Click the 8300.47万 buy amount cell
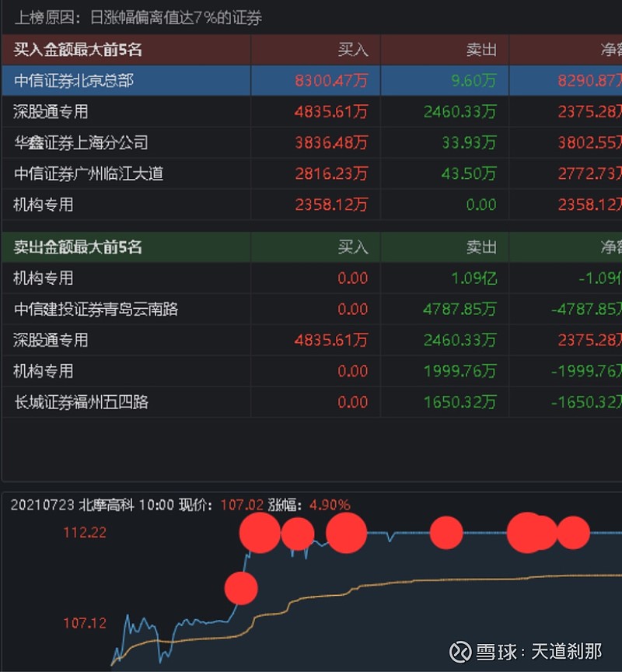 point(331,80)
